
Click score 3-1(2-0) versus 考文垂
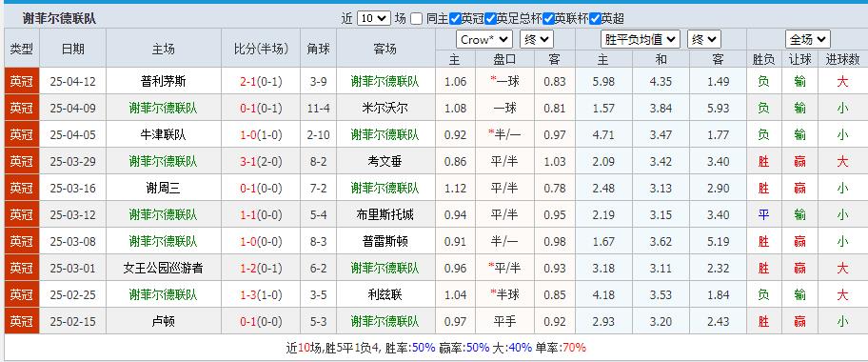pos(261,161)
